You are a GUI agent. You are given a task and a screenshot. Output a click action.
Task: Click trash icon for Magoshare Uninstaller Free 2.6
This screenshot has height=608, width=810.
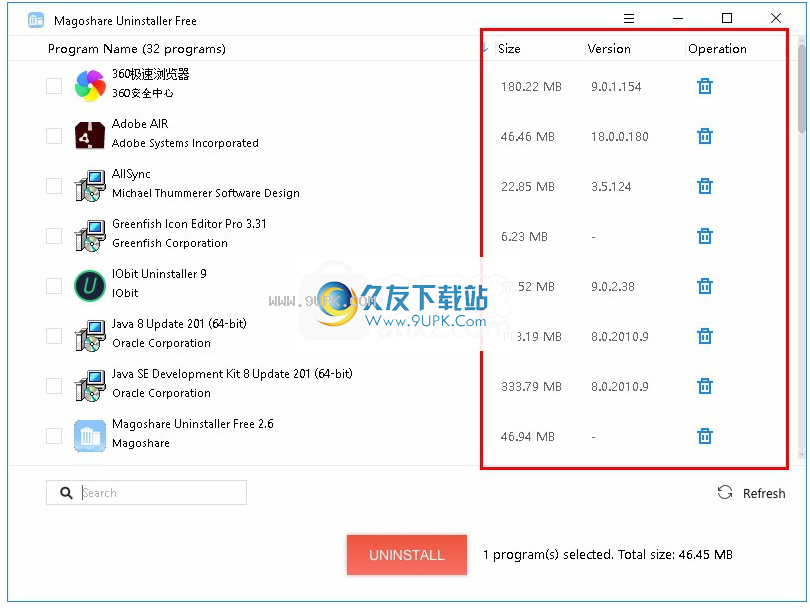click(705, 436)
